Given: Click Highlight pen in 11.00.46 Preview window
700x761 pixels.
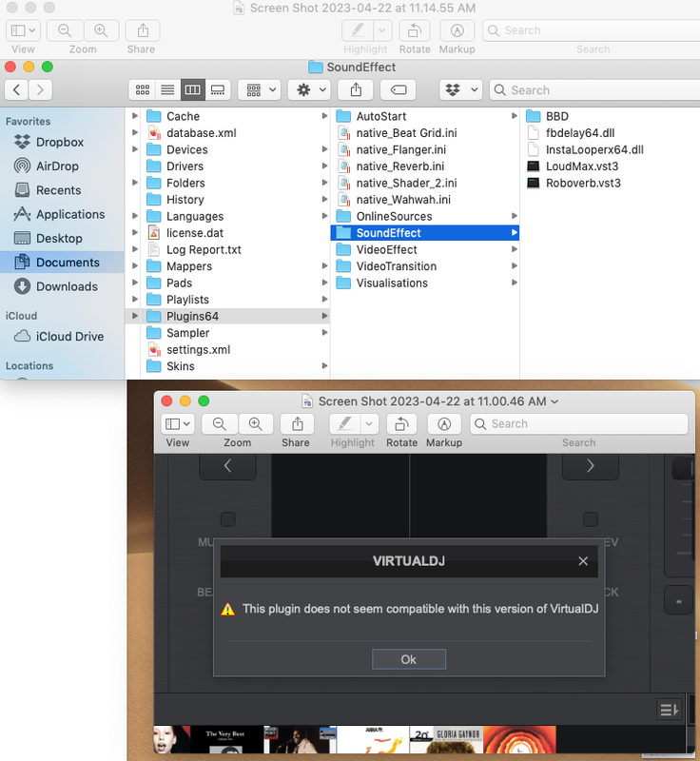Looking at the screenshot, I should [x=345, y=423].
